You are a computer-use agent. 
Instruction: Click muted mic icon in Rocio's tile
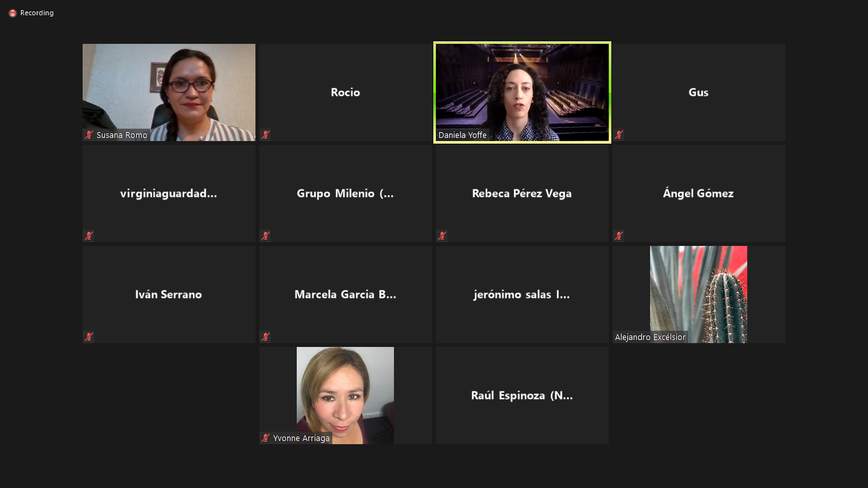tap(266, 135)
